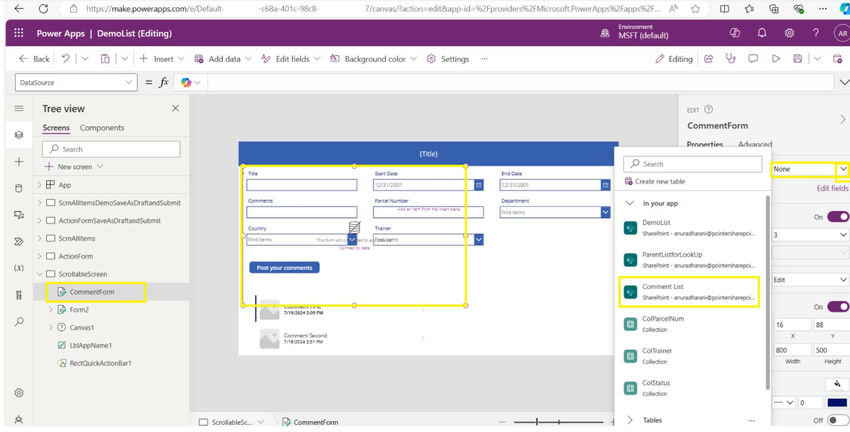
Task: Open the DataSource property dropdown
Action: coord(76,82)
